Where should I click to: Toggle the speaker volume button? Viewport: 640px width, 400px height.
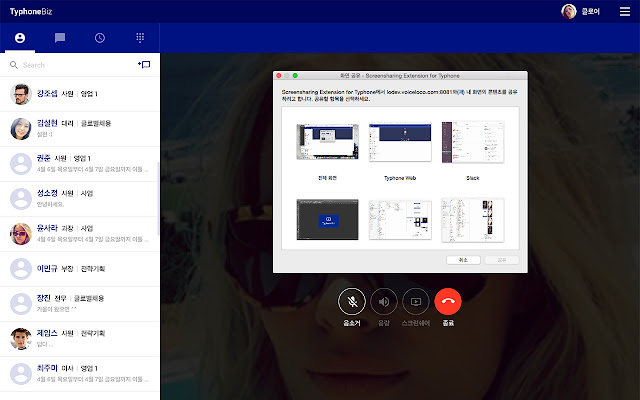pos(384,302)
